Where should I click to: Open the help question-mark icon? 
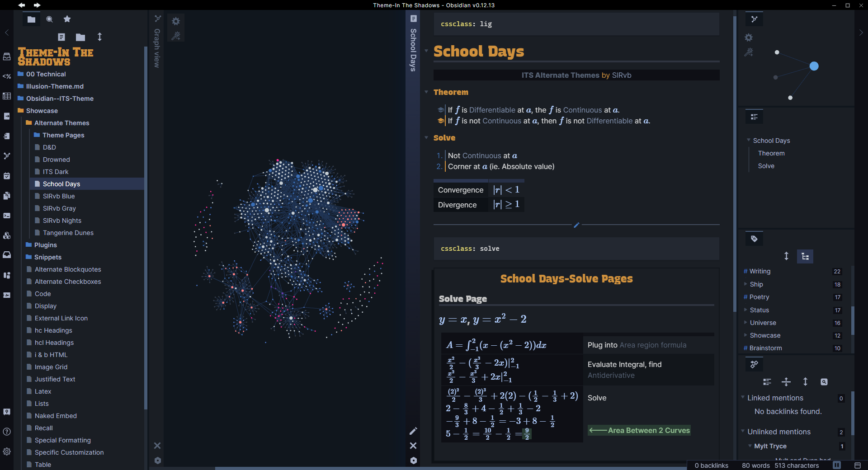pos(7,432)
